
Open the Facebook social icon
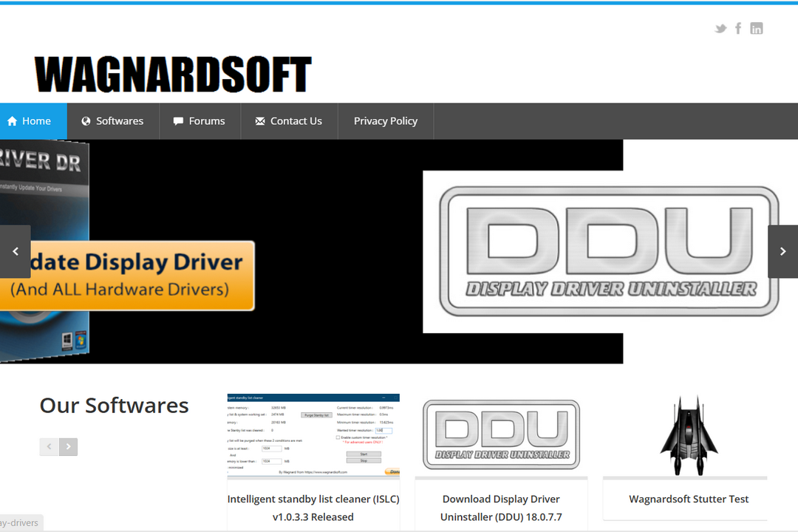click(x=738, y=28)
